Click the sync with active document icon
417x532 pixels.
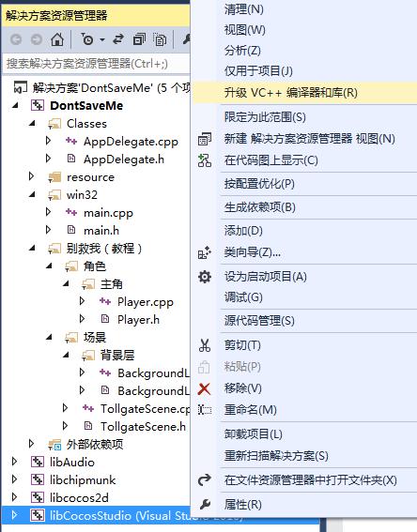[x=118, y=39]
